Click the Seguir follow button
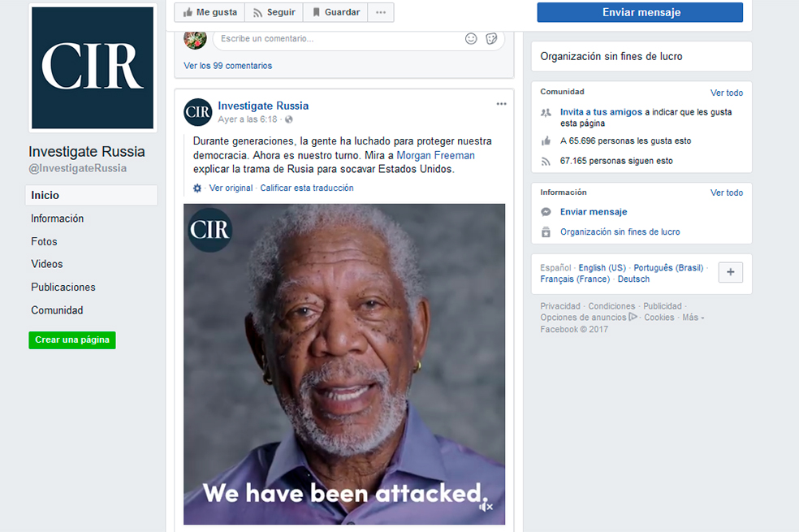799x532 pixels. pos(274,12)
